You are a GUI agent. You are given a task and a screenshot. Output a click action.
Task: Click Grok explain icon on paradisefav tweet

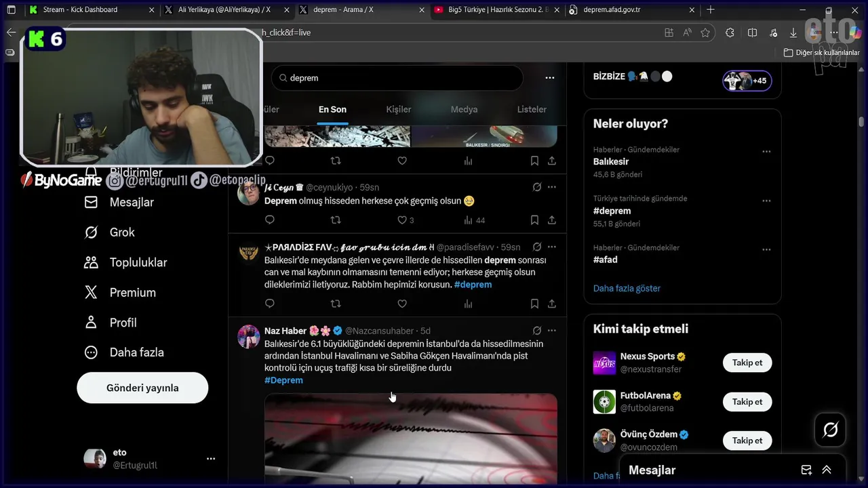pos(536,247)
